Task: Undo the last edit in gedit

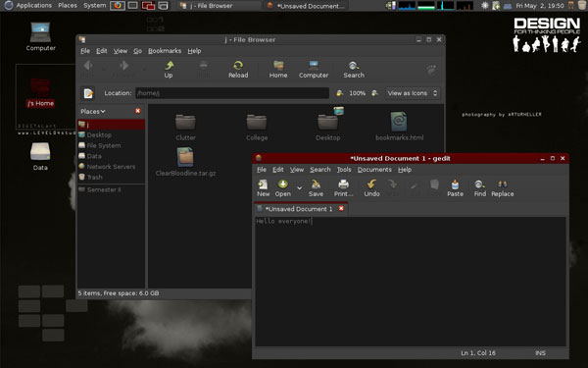Action: 371,188
